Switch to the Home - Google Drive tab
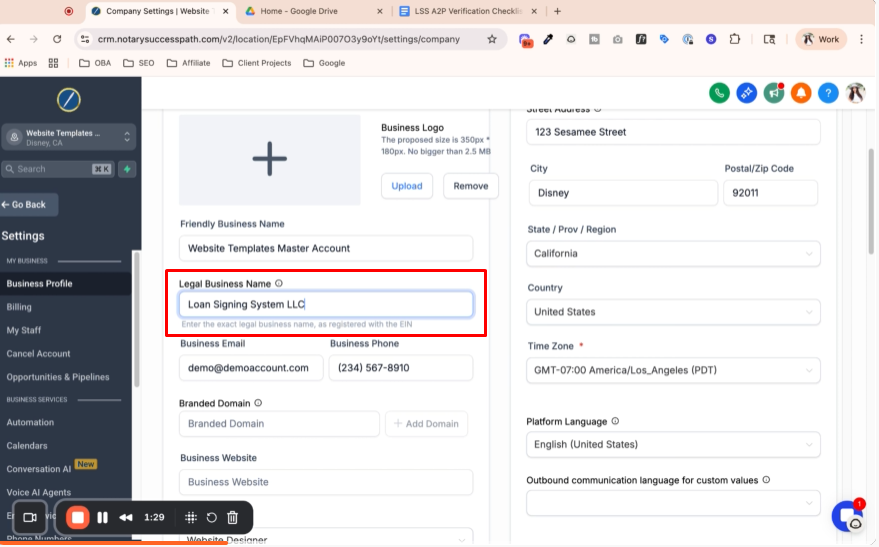The height and width of the screenshot is (547, 879). tap(314, 11)
